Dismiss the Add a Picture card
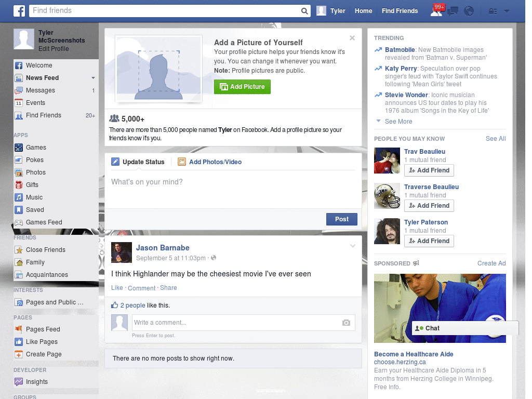532x399 pixels. tap(352, 38)
